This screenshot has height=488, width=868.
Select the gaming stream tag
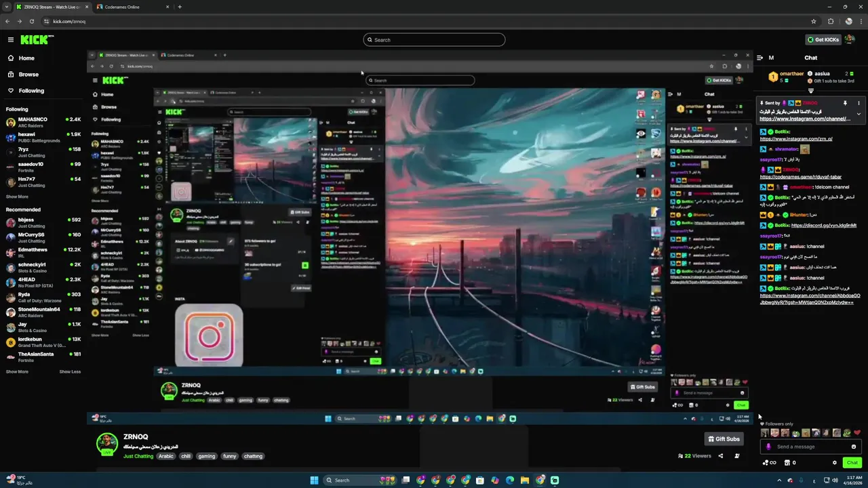(x=207, y=456)
